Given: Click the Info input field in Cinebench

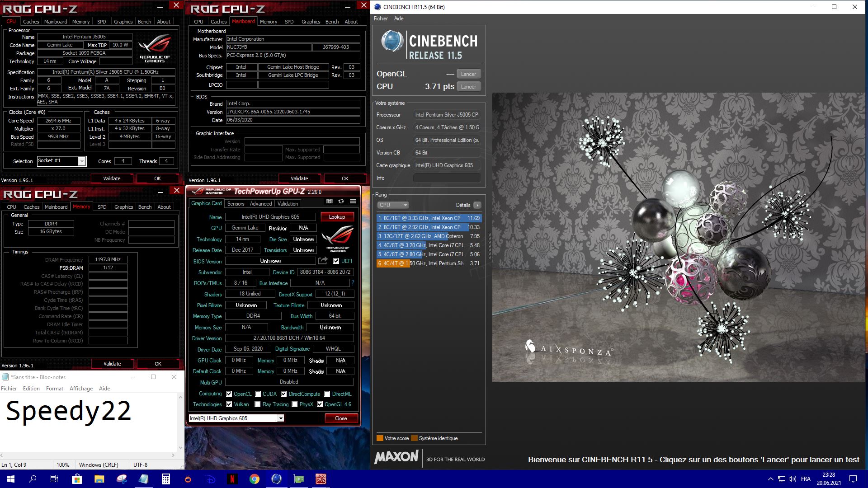Looking at the screenshot, I should pos(447,178).
